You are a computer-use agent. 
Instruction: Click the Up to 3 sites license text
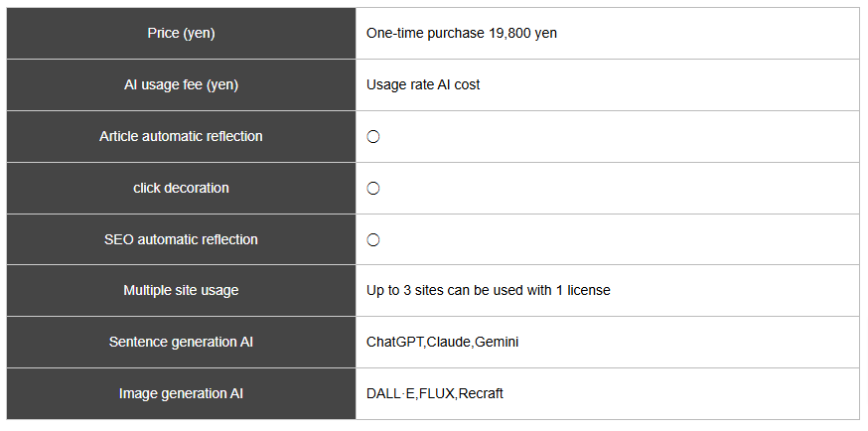pos(489,290)
